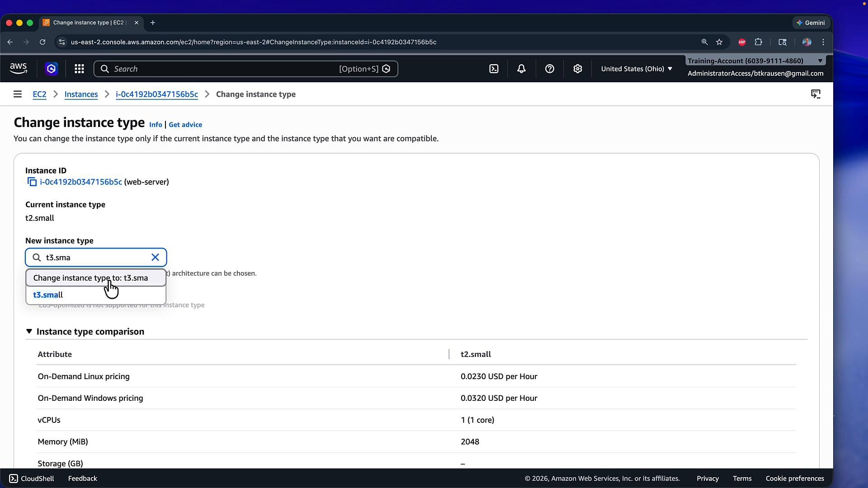Open the Chrome extensions puzzle icon
Screen dimensions: 868x488
click(759, 42)
